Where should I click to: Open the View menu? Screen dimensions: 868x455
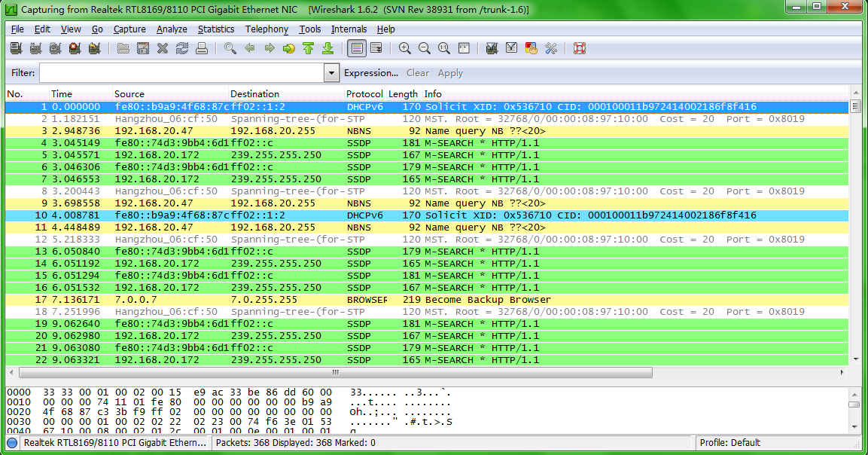click(71, 29)
